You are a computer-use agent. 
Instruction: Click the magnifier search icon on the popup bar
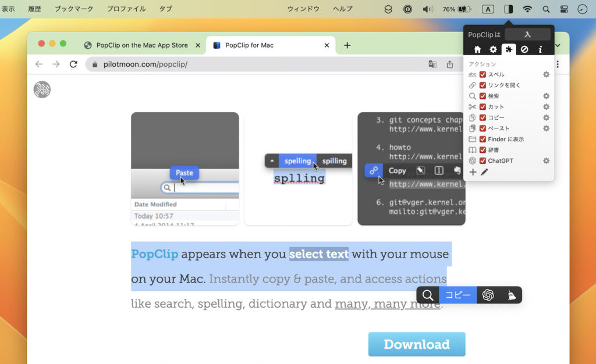[428, 295]
